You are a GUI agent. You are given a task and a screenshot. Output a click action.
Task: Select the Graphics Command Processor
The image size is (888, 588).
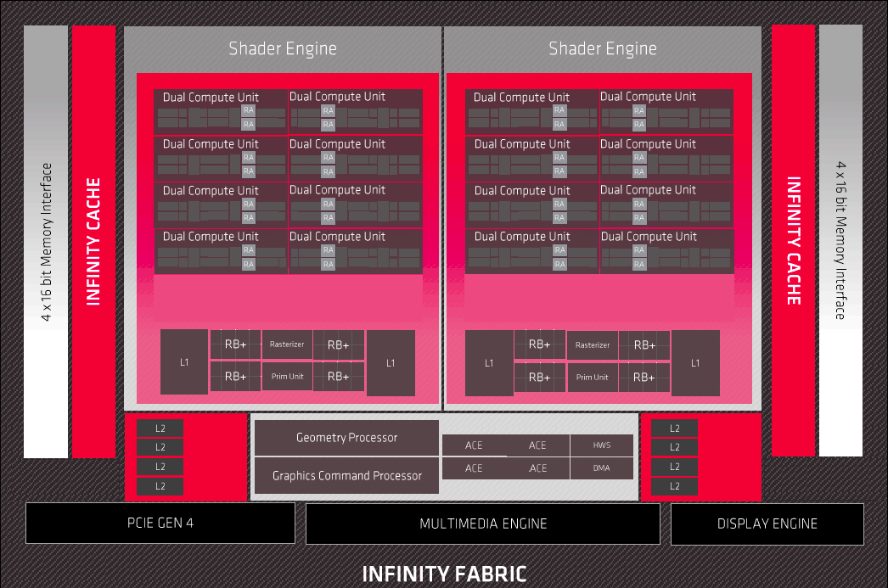tap(346, 476)
